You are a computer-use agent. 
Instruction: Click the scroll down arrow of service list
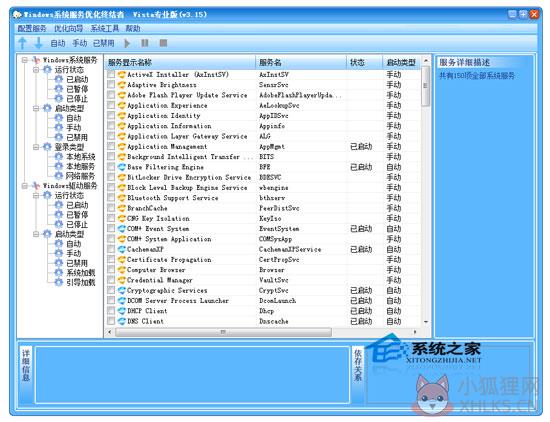[x=425, y=322]
